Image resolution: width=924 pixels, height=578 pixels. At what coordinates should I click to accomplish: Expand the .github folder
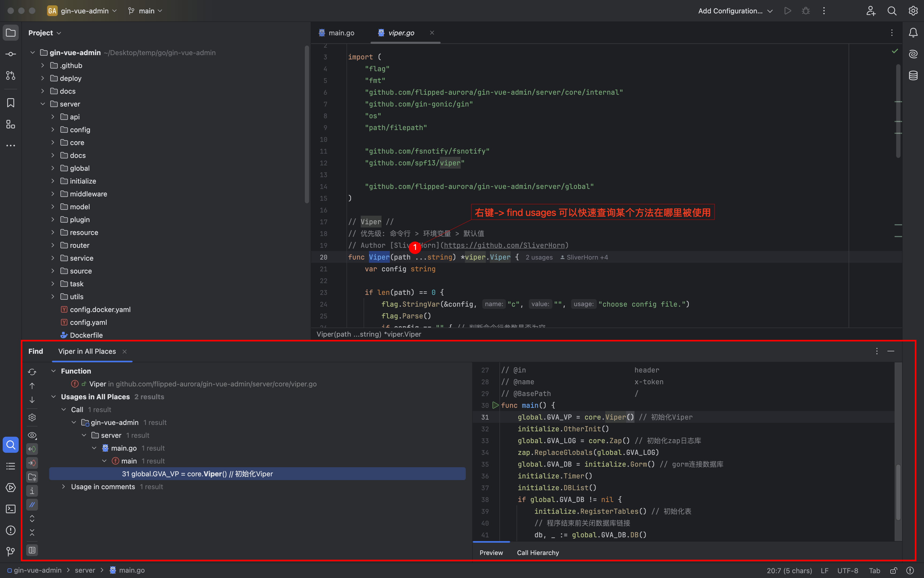pos(43,65)
